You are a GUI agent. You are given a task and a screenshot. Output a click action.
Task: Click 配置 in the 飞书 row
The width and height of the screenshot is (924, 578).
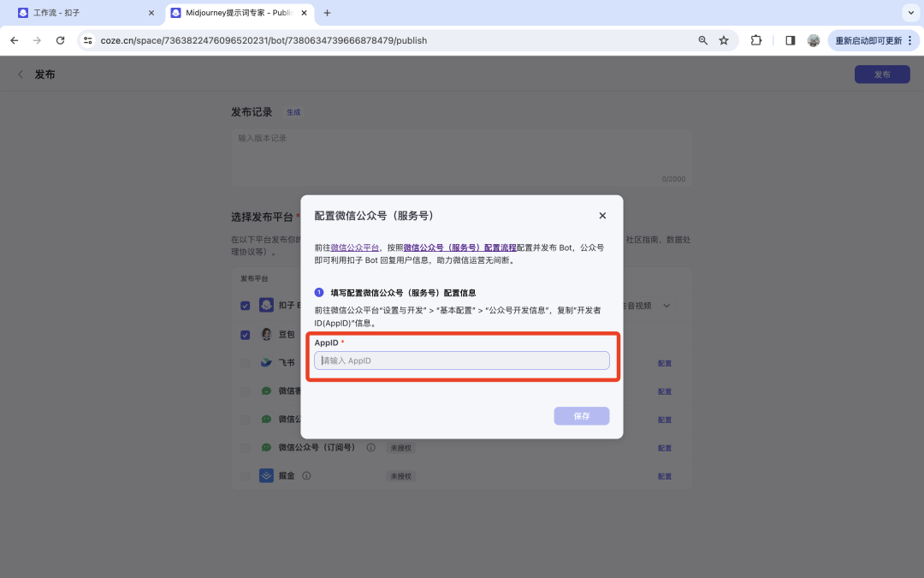click(665, 363)
